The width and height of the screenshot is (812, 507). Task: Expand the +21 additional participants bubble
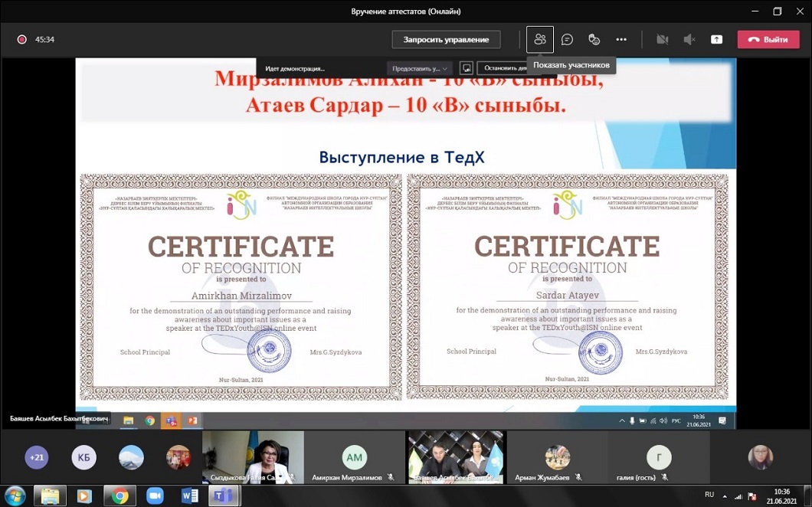point(36,458)
